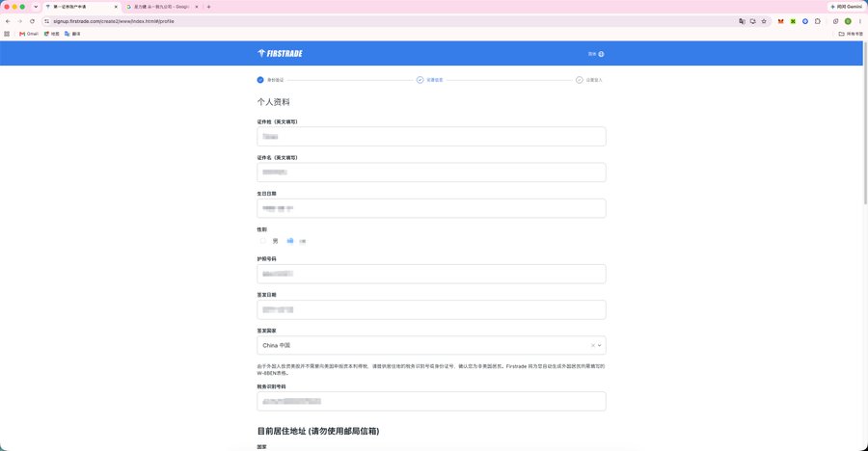Click the 个人资料 heading text
Image resolution: width=868 pixels, height=451 pixels.
click(274, 102)
